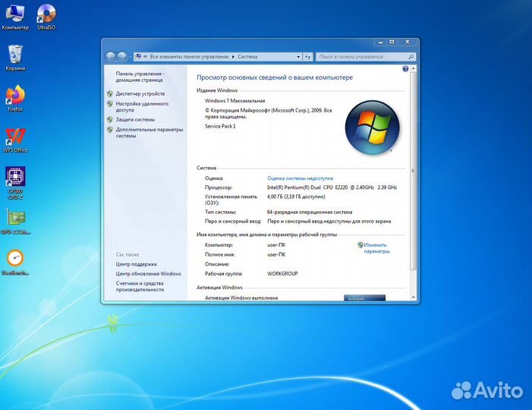Expand the arrow after Все элементы панели управления
Image resolution: width=532 pixels, height=410 pixels.
pos(233,57)
